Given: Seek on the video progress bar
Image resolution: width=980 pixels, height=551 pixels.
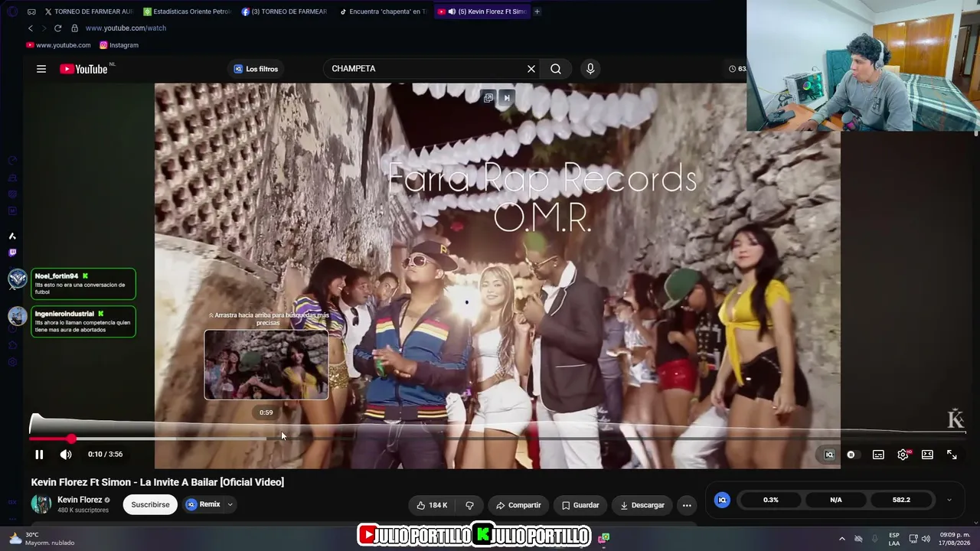Looking at the screenshot, I should [x=498, y=439].
